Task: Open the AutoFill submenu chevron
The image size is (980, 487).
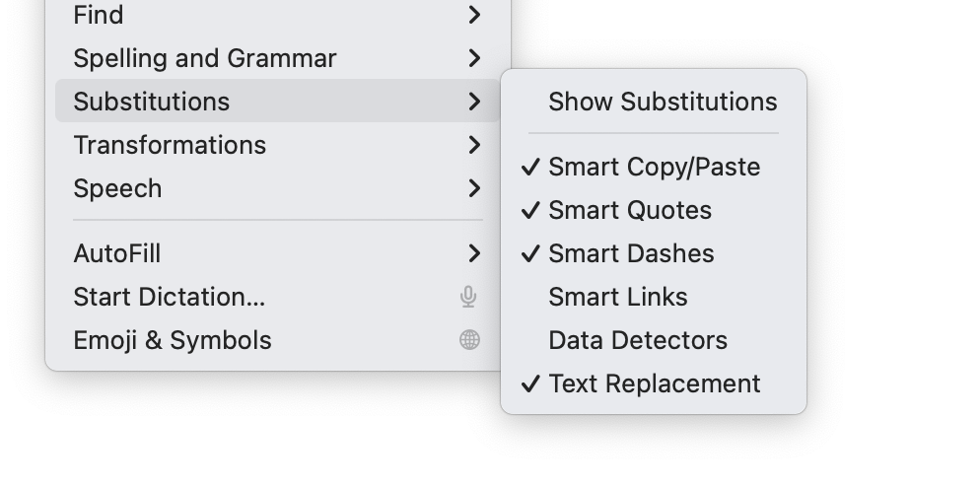Action: point(474,253)
